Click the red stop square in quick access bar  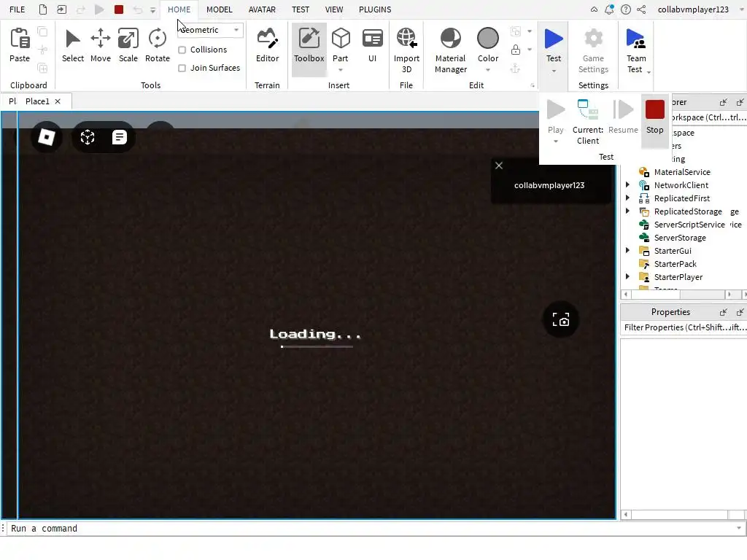point(119,9)
